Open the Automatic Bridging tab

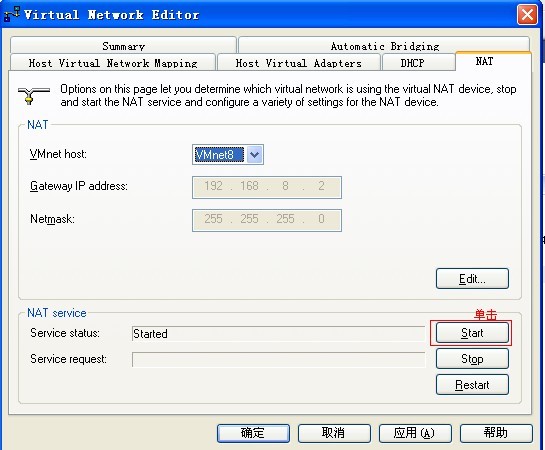[384, 45]
